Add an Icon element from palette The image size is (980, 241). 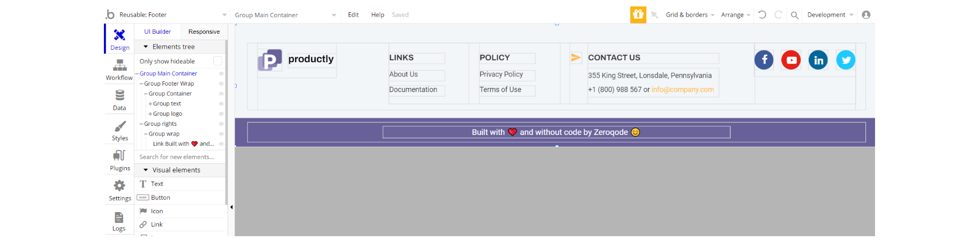pos(180,211)
